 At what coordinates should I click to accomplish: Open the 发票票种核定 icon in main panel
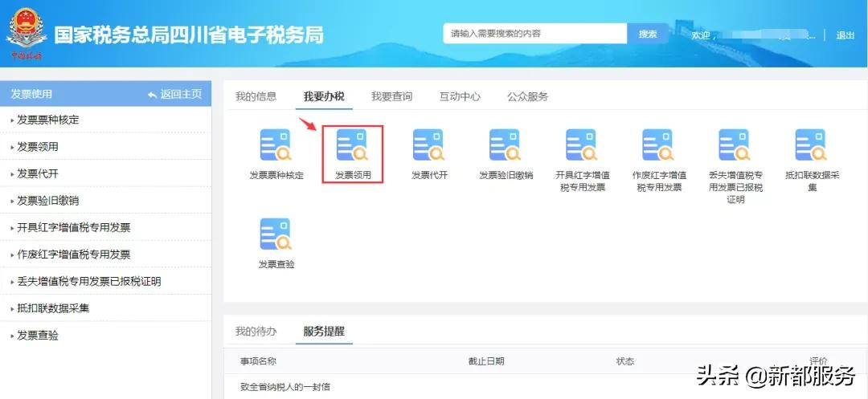coord(276,145)
